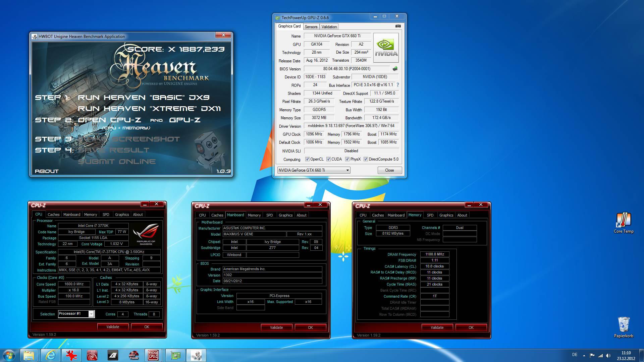The image size is (644, 362).
Task: Click the Specification Intel Core i7-3770K field
Action: click(x=109, y=252)
